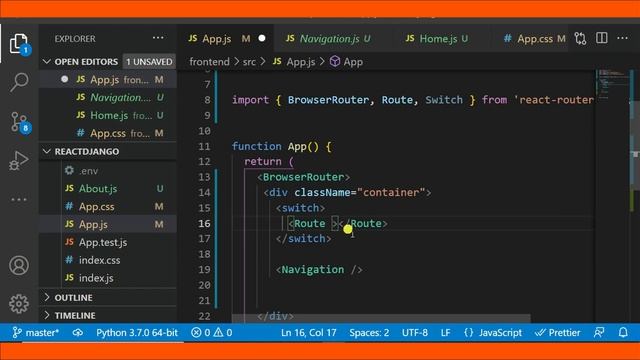640x360 pixels.
Task: Open the Explorer view in activity bar
Action: 19,44
